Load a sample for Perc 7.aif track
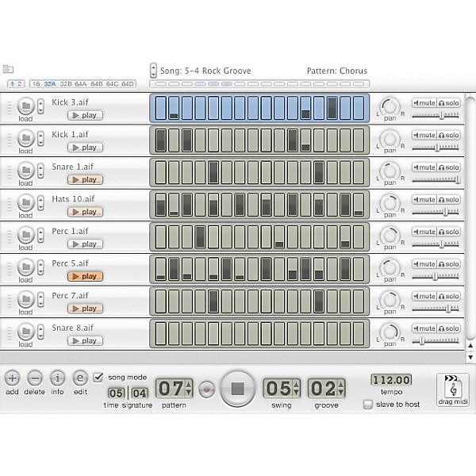Screen dimensions: 476x476 tap(26, 299)
